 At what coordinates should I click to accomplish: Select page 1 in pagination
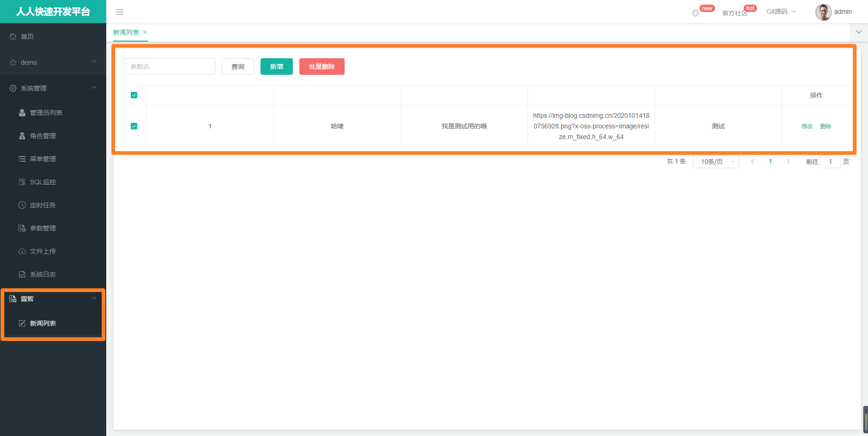pos(771,162)
